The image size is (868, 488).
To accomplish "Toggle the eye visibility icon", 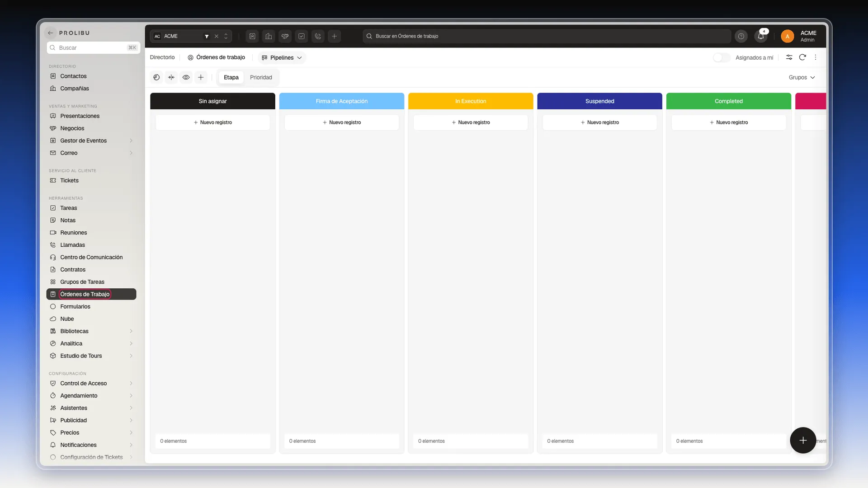I will point(186,77).
